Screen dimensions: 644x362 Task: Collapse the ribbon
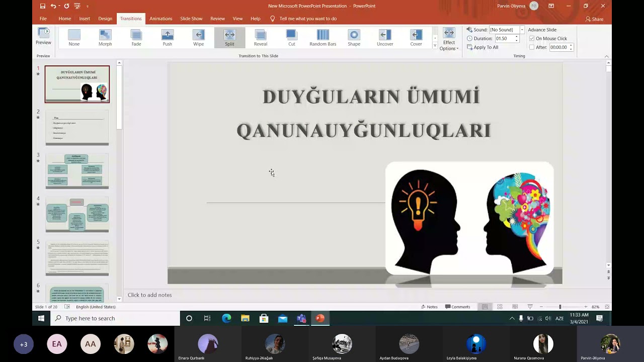tap(606, 56)
